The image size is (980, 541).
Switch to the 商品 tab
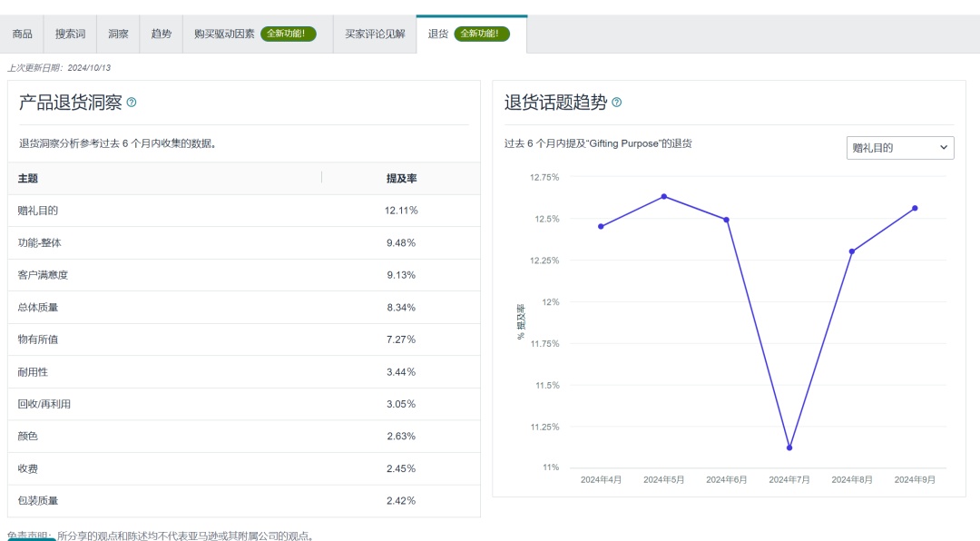(23, 34)
